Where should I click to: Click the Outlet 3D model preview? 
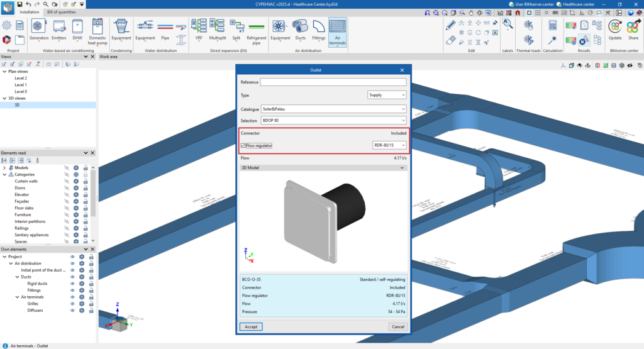(324, 222)
